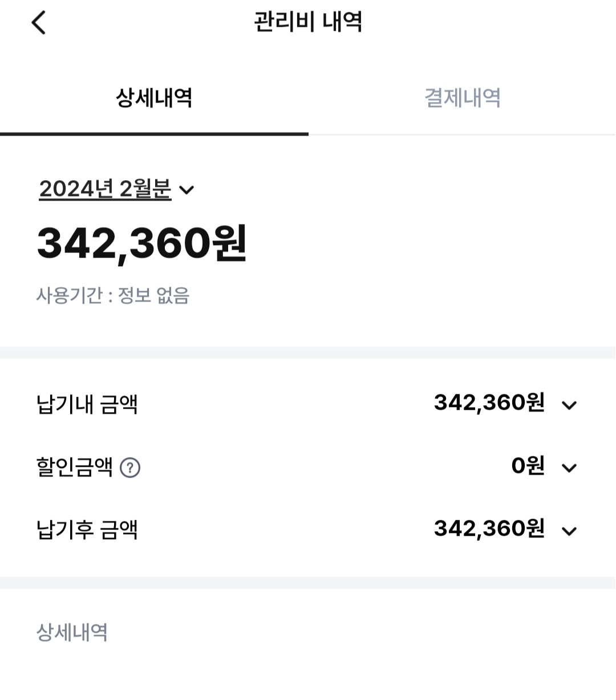The width and height of the screenshot is (616, 700).
Task: Click the chevron beside 2024년 2월분
Action: tap(187, 190)
